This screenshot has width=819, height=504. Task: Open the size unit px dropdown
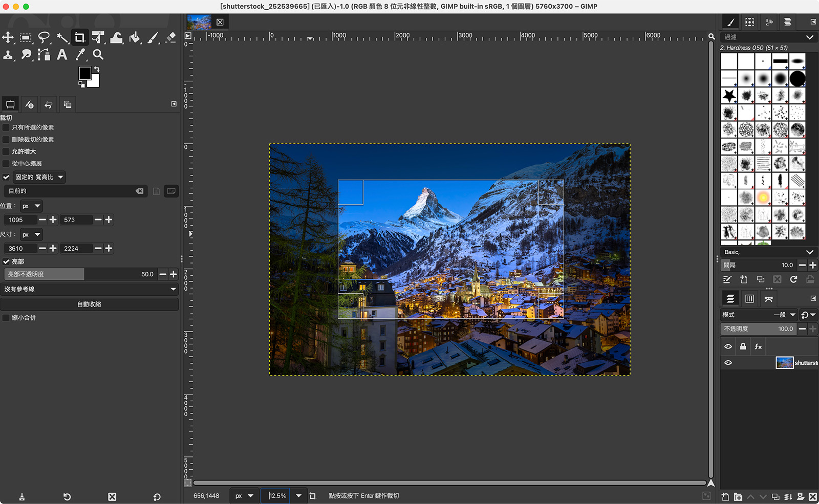pos(31,234)
